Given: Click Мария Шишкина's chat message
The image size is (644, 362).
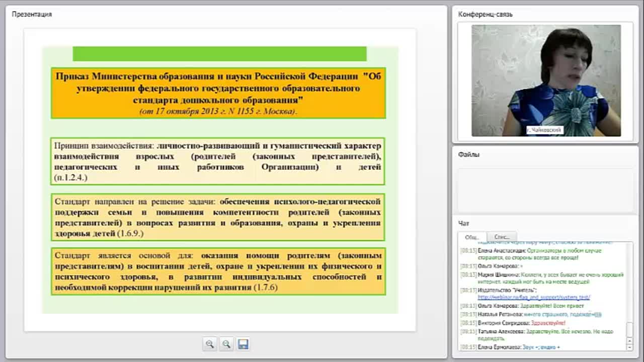Looking at the screenshot, I should [x=542, y=278].
